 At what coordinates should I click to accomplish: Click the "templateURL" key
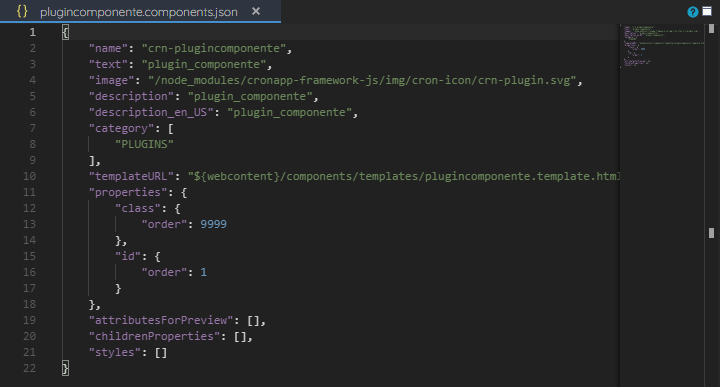131,176
